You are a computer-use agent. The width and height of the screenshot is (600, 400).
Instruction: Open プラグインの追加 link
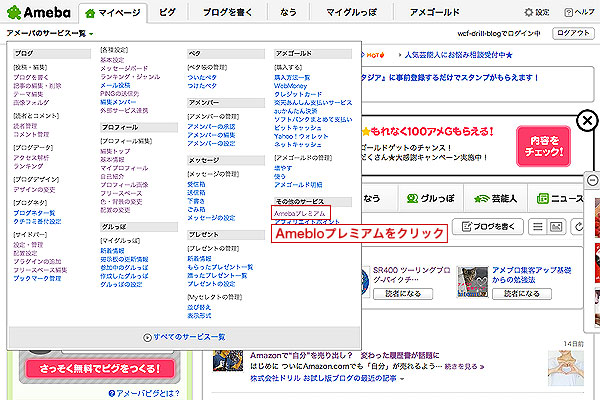point(37,261)
